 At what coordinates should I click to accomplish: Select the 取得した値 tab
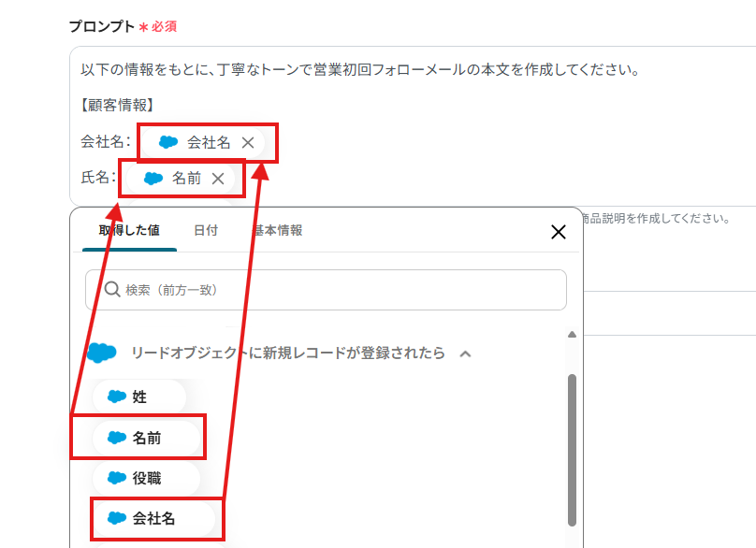tap(129, 230)
